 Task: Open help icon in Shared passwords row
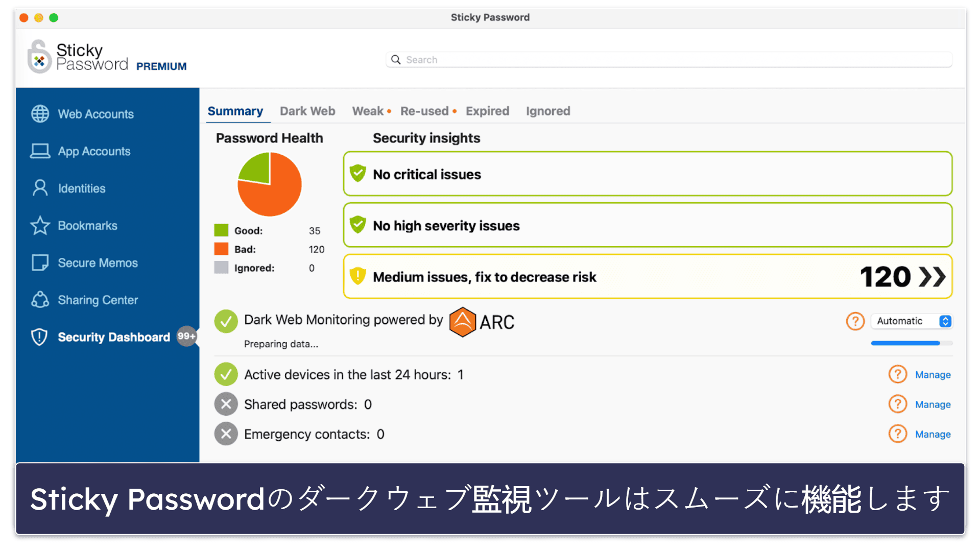coord(897,404)
